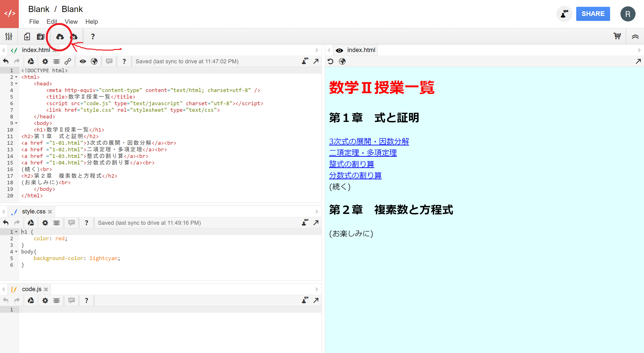Viewport: 644px width, 353px height.
Task: Open the View menu
Action: 71,22
